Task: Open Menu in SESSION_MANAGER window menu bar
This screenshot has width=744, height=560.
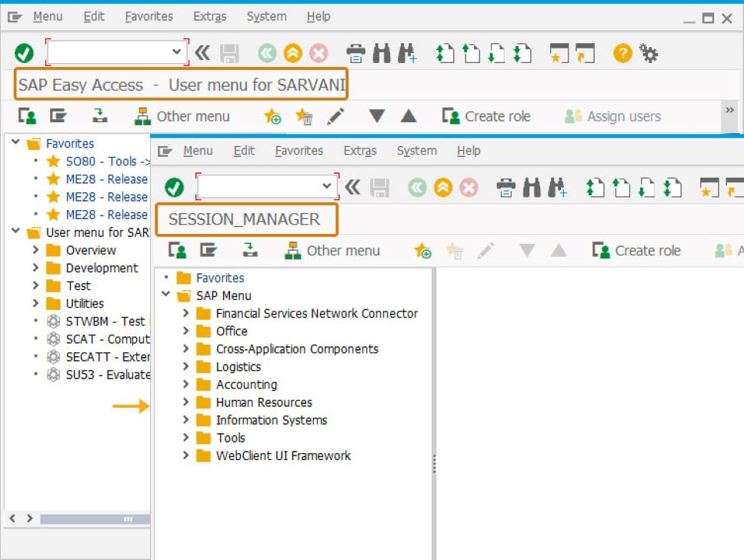Action: click(x=198, y=151)
